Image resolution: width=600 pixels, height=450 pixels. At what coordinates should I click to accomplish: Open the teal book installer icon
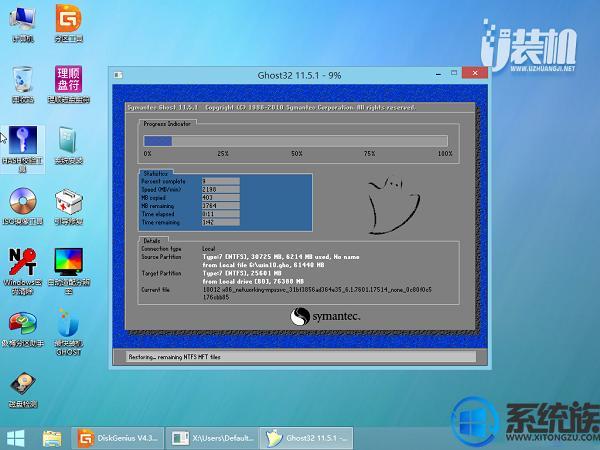(68, 146)
